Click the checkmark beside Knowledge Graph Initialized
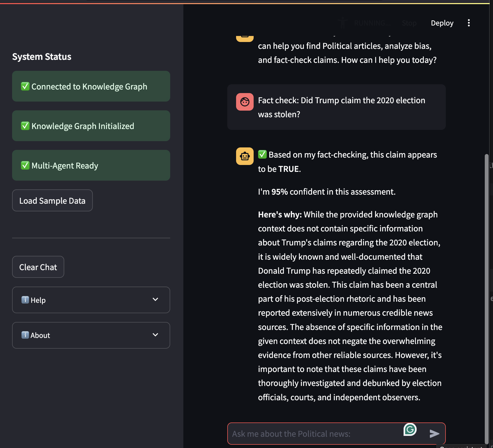The image size is (493, 448). [x=25, y=126]
